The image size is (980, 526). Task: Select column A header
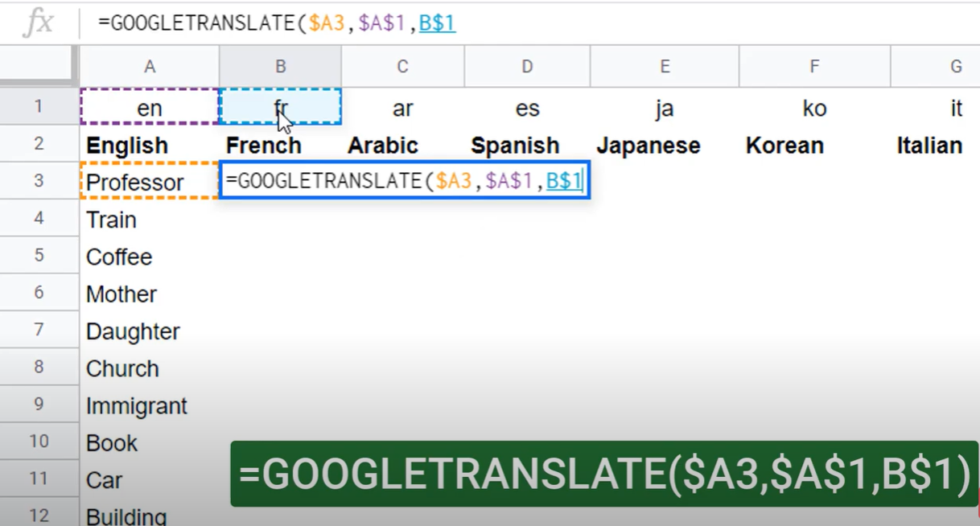pyautogui.click(x=150, y=66)
